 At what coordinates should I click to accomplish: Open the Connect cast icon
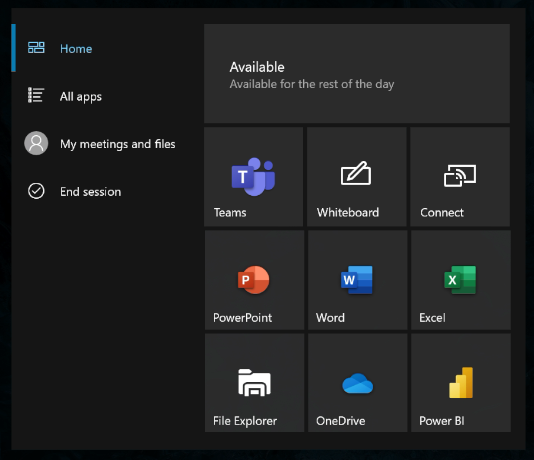tap(460, 176)
